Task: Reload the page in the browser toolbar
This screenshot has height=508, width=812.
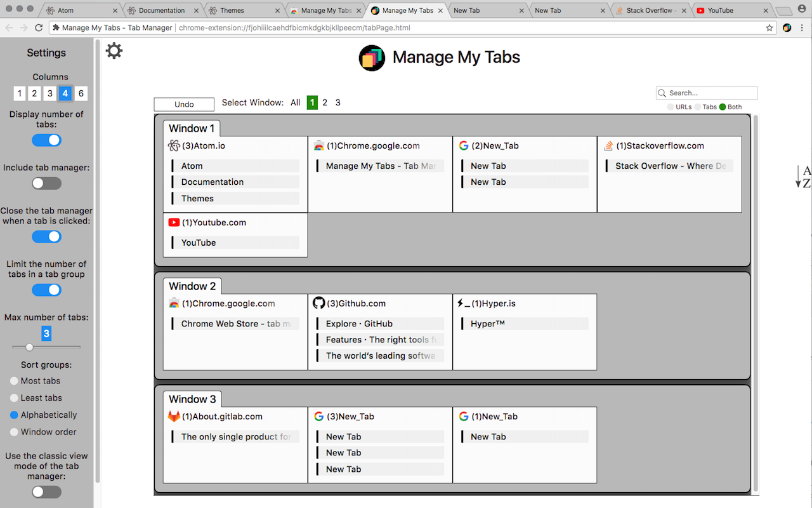Action: [39, 28]
